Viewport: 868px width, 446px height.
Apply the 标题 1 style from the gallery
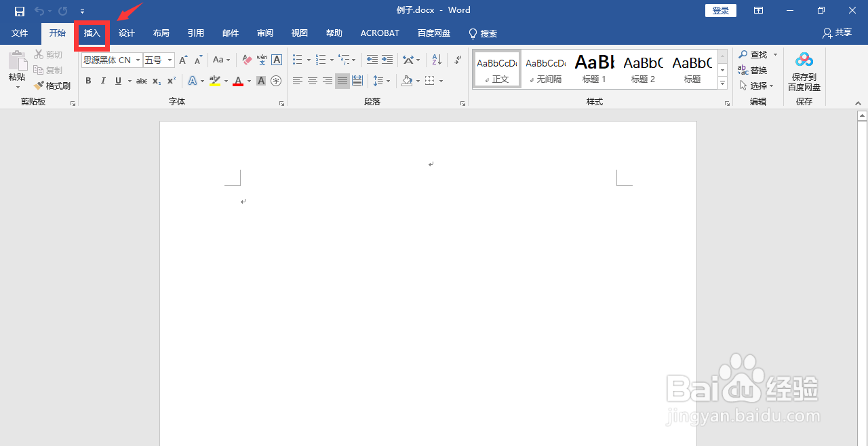tap(594, 69)
